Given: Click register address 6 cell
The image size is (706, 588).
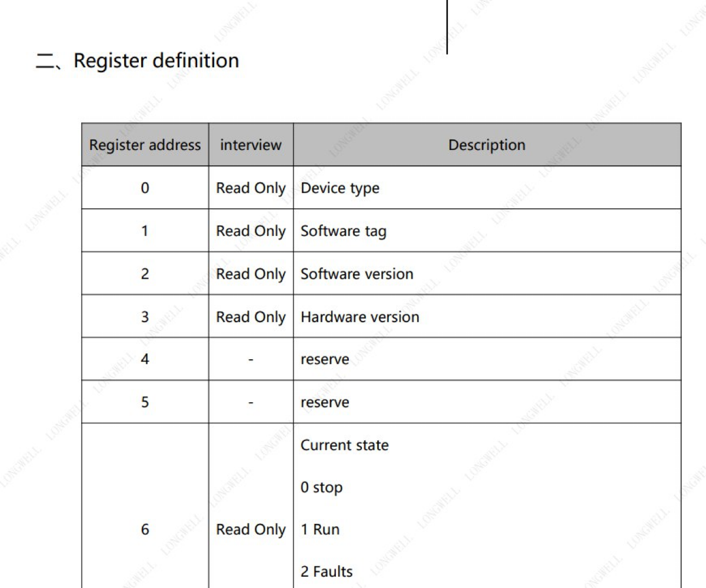Looking at the screenshot, I should 145,506.
